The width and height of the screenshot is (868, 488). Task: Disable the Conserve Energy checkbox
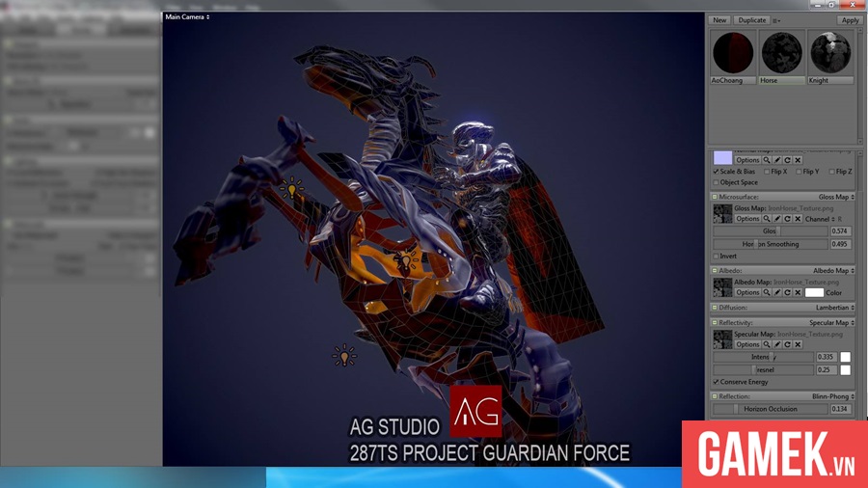[716, 382]
